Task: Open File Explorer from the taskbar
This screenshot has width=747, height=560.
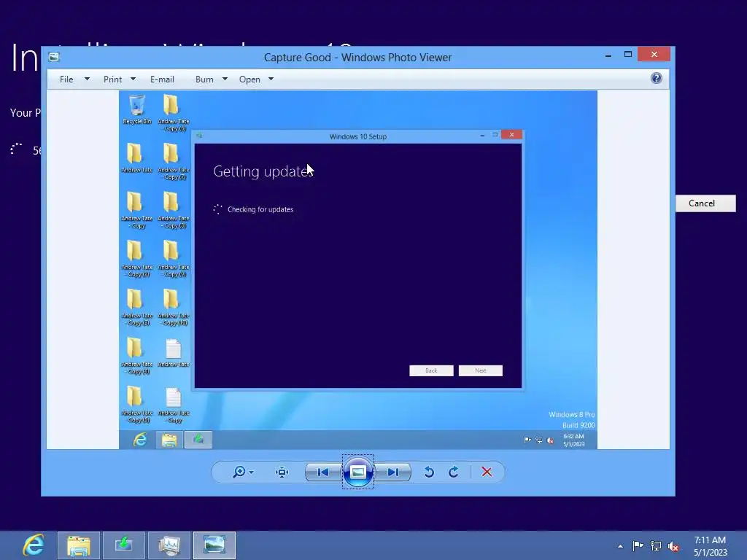Action: point(79,545)
